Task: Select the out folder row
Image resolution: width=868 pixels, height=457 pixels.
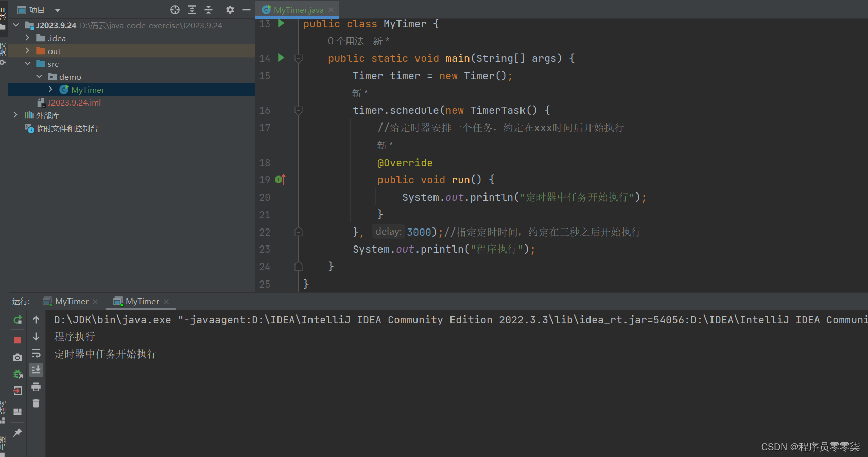Action: pyautogui.click(x=132, y=51)
